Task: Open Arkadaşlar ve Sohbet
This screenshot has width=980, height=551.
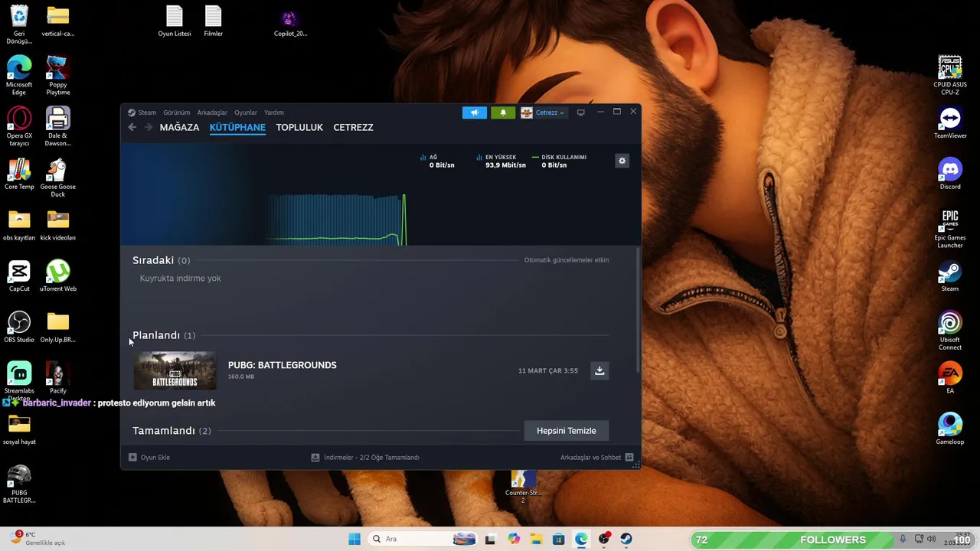Action: click(x=596, y=458)
